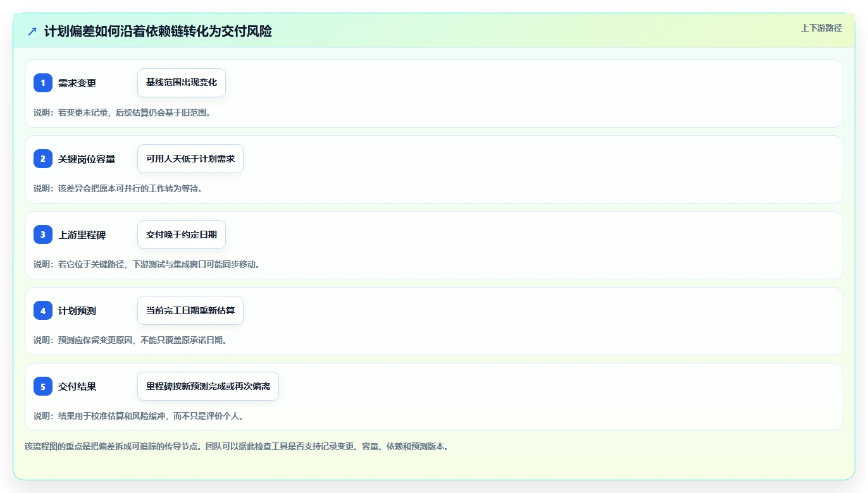Image resolution: width=868 pixels, height=493 pixels.
Task: Click the step 4 number badge
Action: point(43,310)
